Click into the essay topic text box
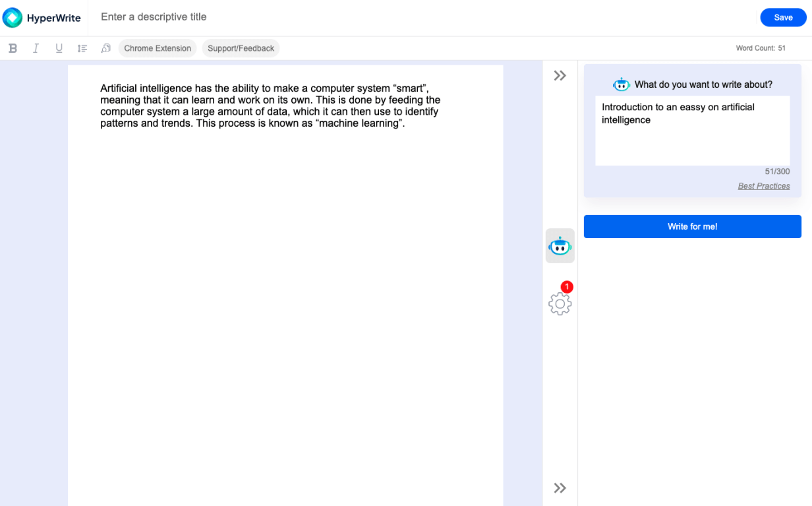 tap(692, 131)
